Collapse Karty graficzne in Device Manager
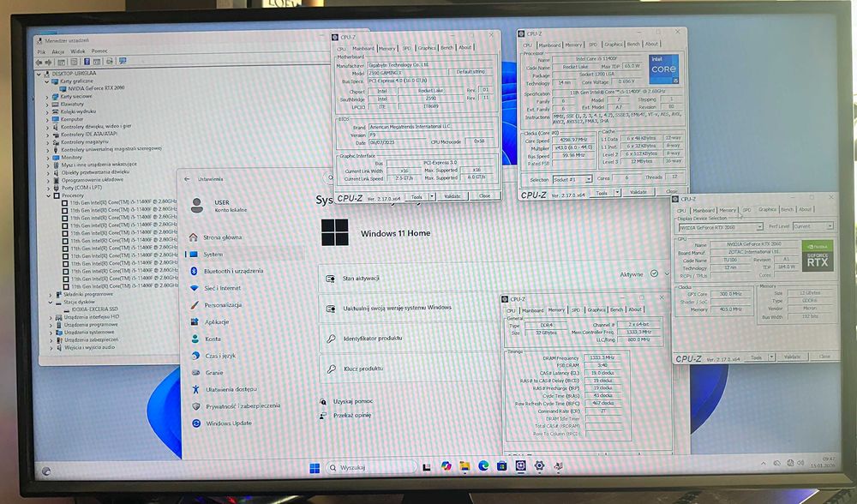The height and width of the screenshot is (504, 857). click(47, 81)
